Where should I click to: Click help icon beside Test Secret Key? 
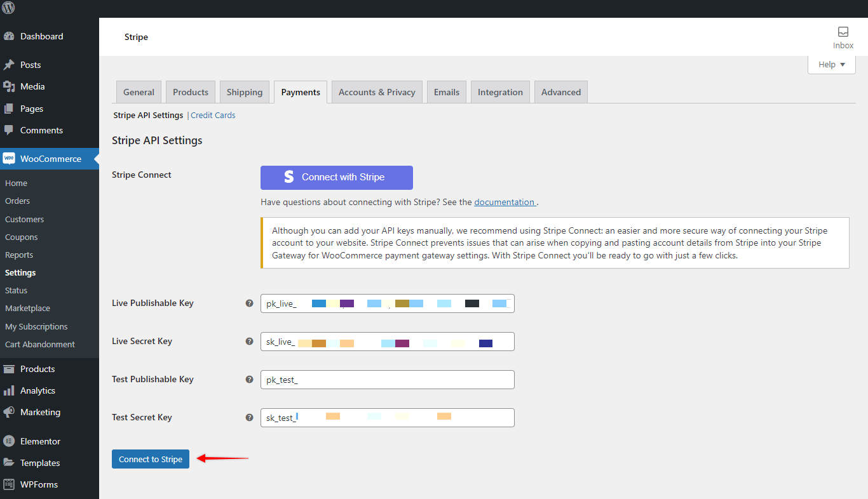point(250,417)
